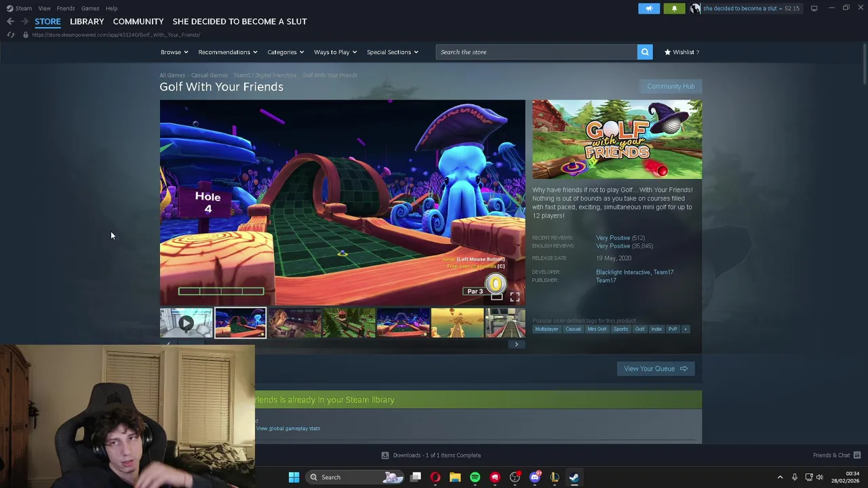Open the Friends menu

(x=66, y=8)
